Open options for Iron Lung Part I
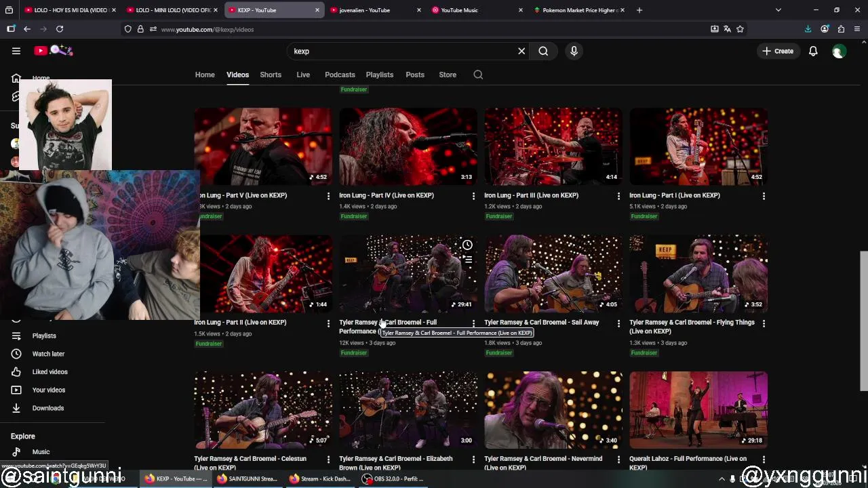Viewport: 868px width, 488px height. coord(764,196)
